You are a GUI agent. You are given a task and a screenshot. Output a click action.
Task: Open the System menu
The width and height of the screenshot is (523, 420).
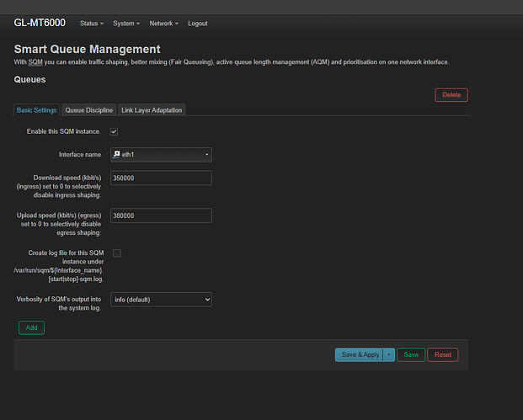126,24
